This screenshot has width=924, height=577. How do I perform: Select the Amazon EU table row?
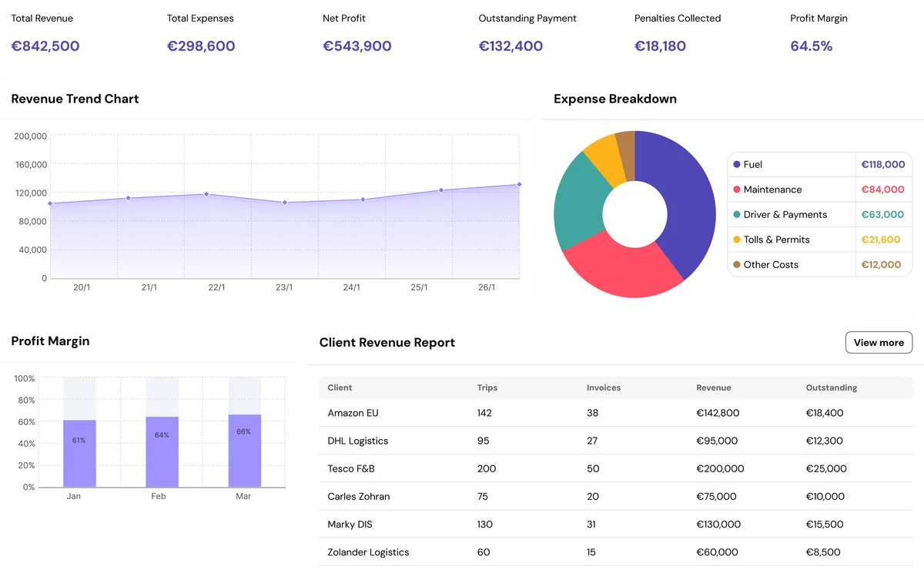[x=539, y=413]
